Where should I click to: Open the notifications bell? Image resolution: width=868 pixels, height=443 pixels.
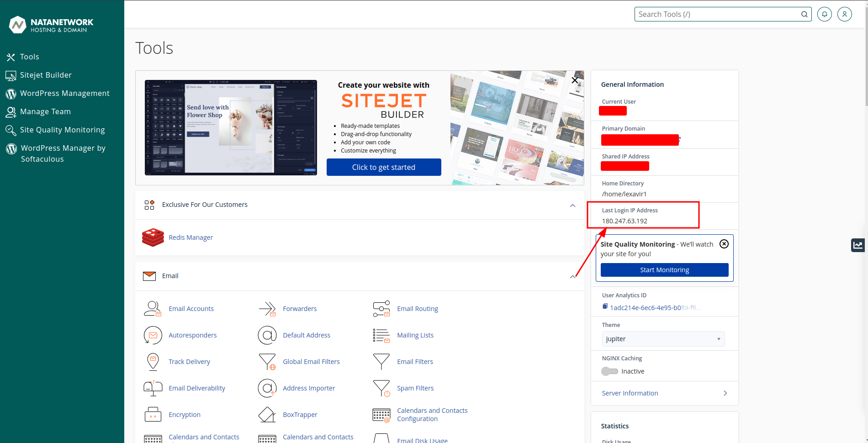[825, 14]
